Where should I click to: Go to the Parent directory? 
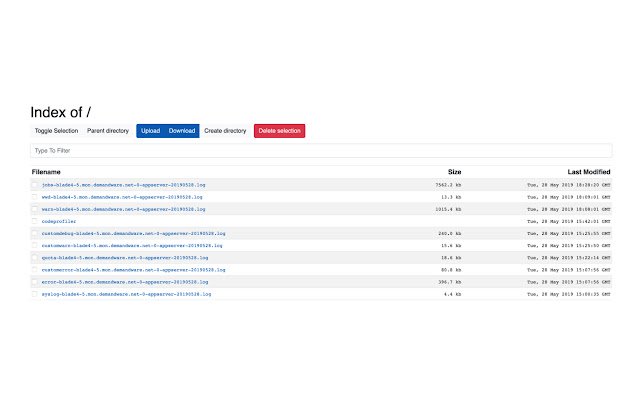point(108,131)
